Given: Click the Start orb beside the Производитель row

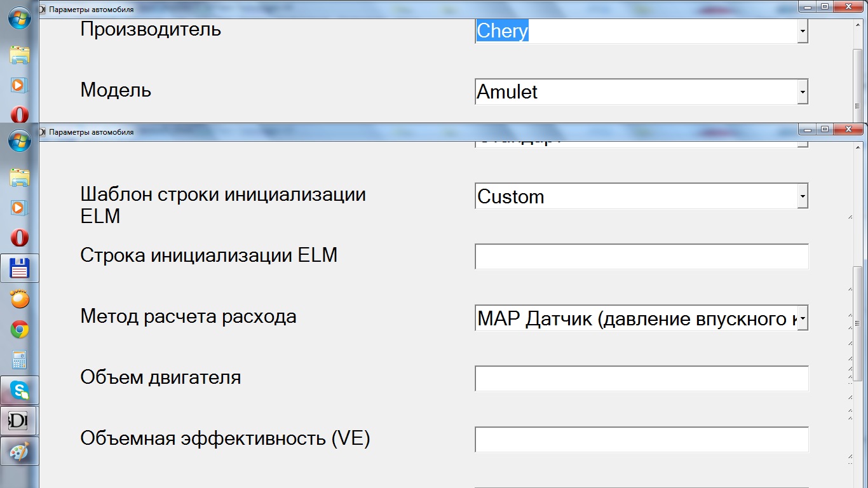Looking at the screenshot, I should coord(20,18).
